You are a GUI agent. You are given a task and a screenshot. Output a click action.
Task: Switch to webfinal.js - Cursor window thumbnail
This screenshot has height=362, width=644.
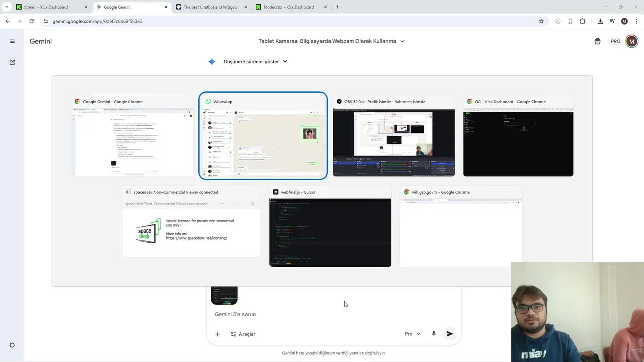click(330, 227)
